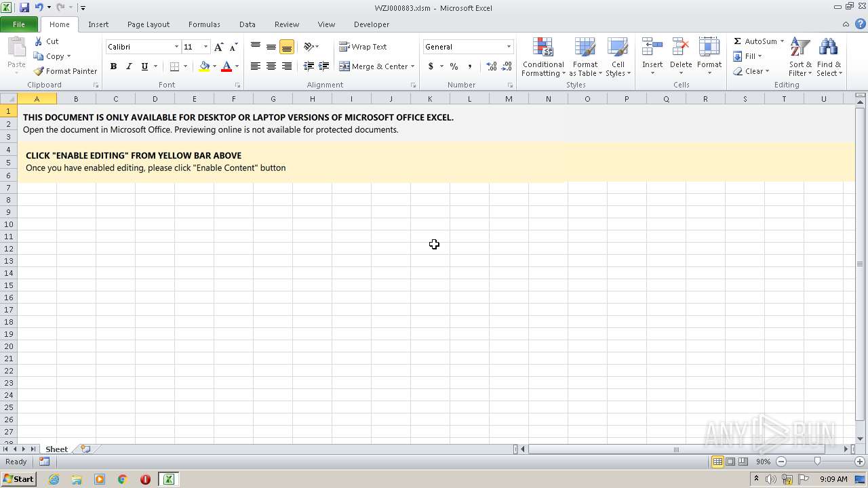Image resolution: width=868 pixels, height=488 pixels.
Task: Open the File tab
Action: point(19,24)
